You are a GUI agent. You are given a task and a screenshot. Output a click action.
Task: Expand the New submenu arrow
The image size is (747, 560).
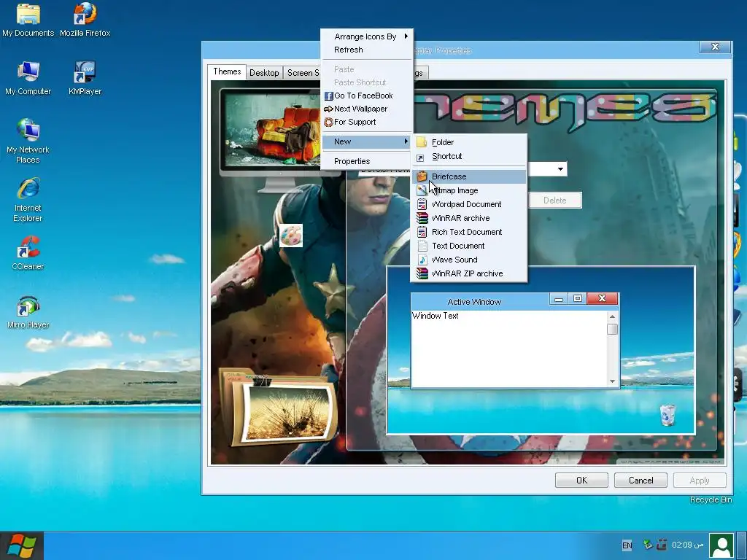coord(406,141)
